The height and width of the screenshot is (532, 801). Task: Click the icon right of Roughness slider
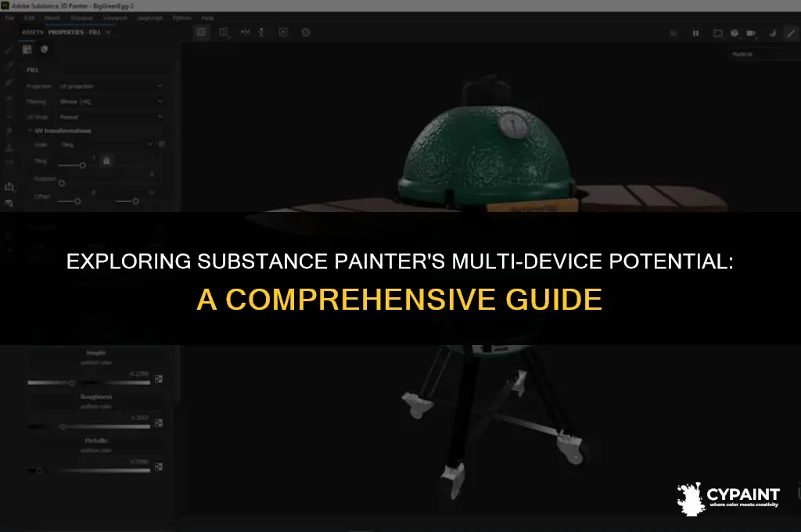(159, 422)
